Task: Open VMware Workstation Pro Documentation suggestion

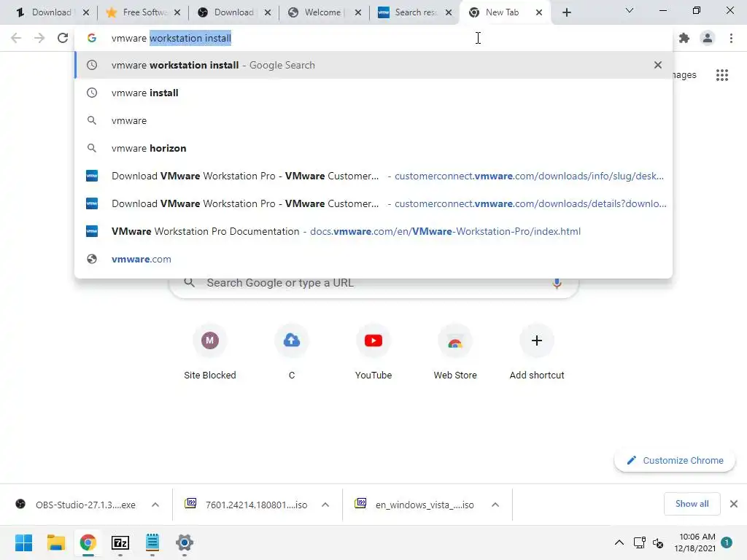Action: 373,231
